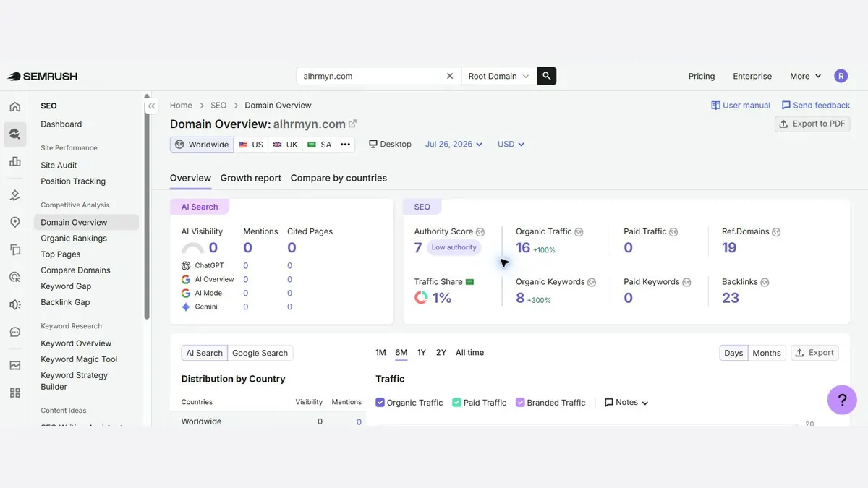
Task: Collapse the sidebar with double chevron
Action: click(x=151, y=106)
